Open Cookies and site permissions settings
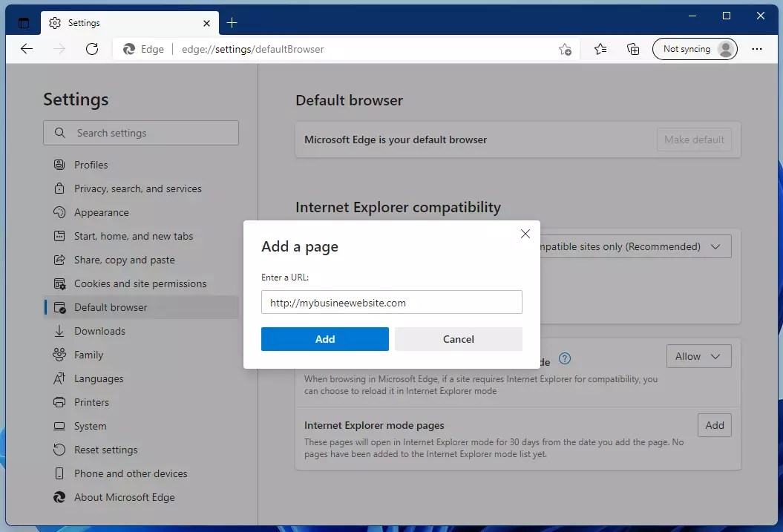783x532 pixels. (141, 283)
